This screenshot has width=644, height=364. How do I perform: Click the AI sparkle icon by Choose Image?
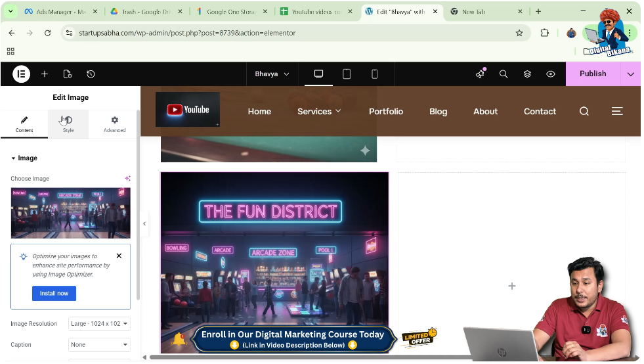click(x=128, y=179)
